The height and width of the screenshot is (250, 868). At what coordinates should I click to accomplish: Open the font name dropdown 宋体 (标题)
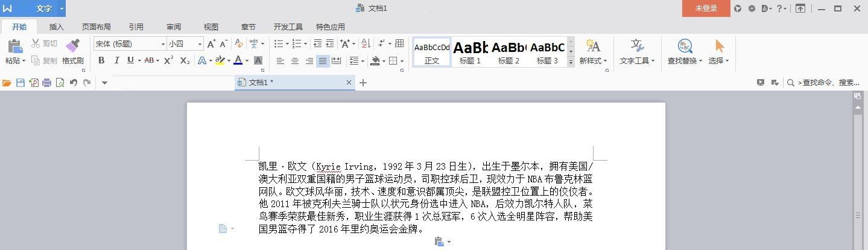163,44
